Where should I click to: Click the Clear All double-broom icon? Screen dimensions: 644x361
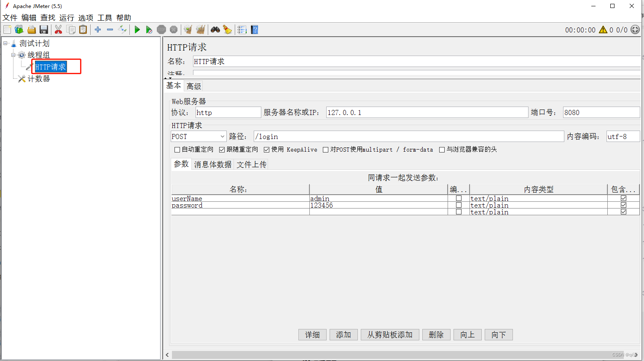click(201, 29)
